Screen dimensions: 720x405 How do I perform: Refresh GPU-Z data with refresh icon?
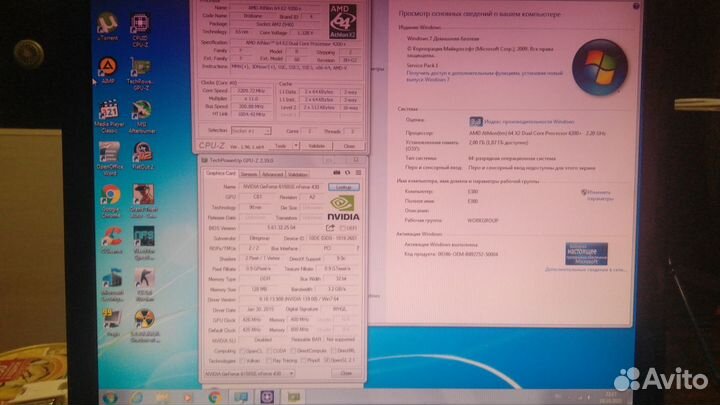click(x=348, y=173)
